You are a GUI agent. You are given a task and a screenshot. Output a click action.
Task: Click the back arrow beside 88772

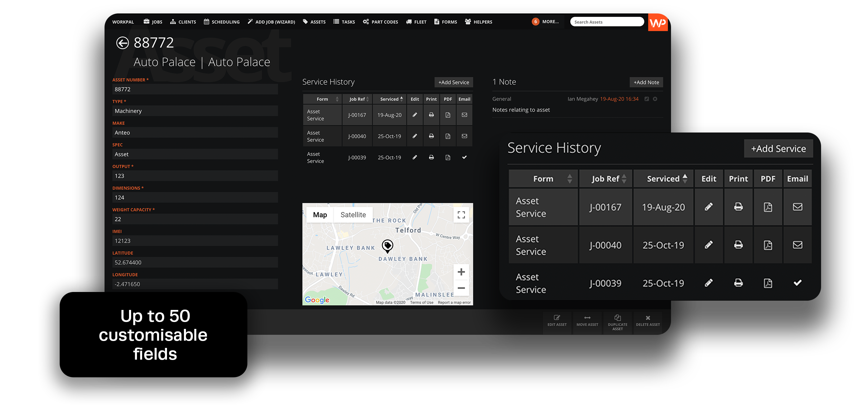coord(122,43)
